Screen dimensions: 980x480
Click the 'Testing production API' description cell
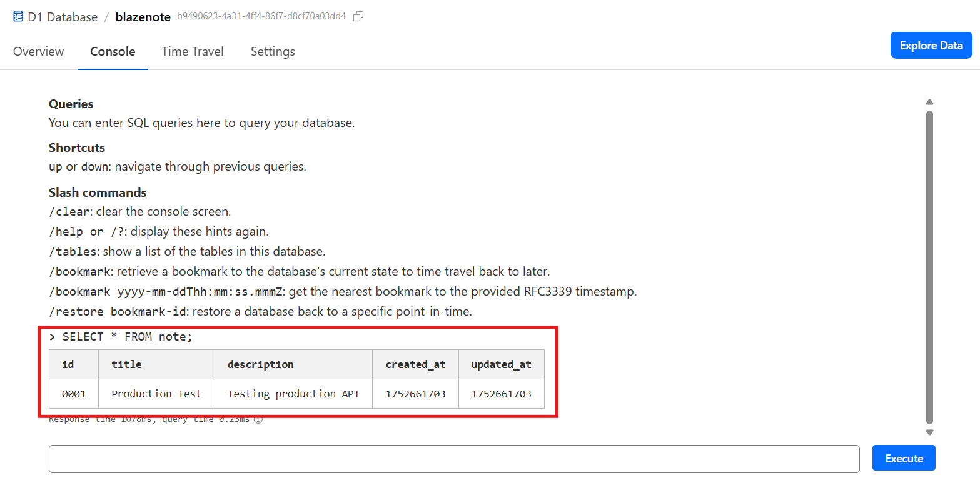tap(293, 394)
